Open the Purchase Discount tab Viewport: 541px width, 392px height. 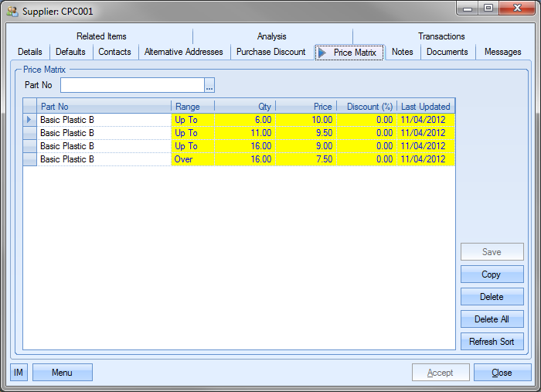(270, 52)
